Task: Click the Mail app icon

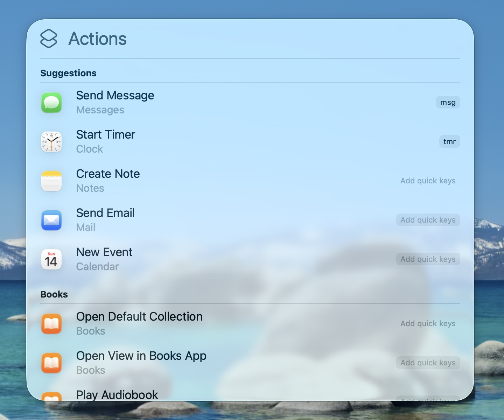Action: tap(51, 220)
